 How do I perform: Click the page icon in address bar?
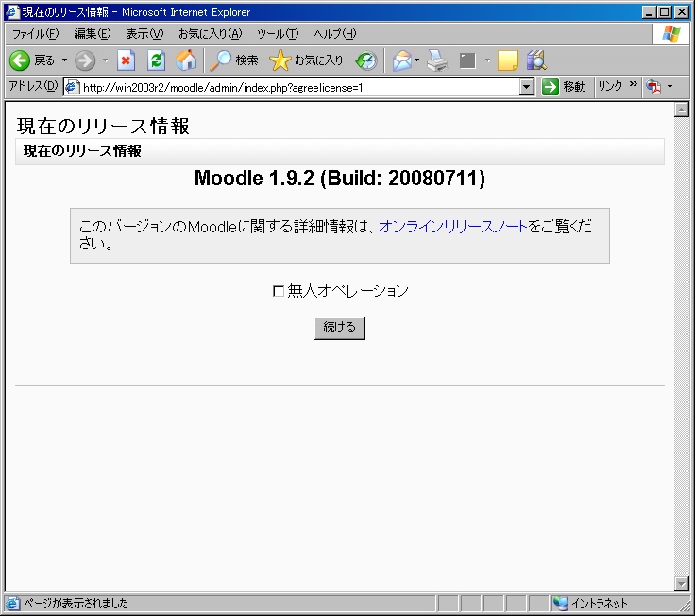72,87
